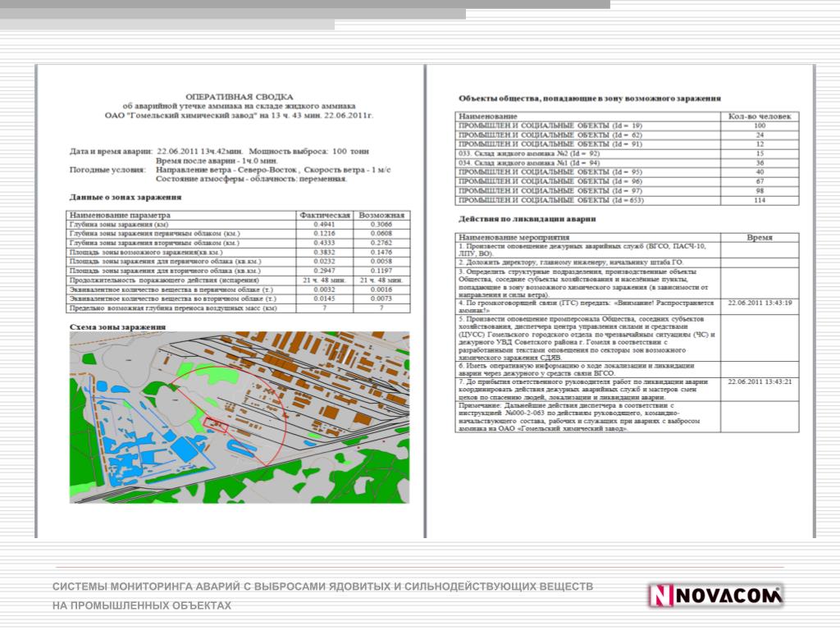This screenshot has width=840, height=630.
Task: Click the 'Погодные условия:' label
Action: pyautogui.click(x=107, y=170)
